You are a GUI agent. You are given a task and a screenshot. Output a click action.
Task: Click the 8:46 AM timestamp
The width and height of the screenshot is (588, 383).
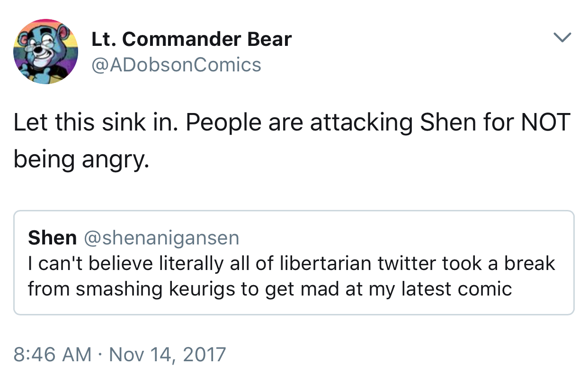[x=53, y=354]
